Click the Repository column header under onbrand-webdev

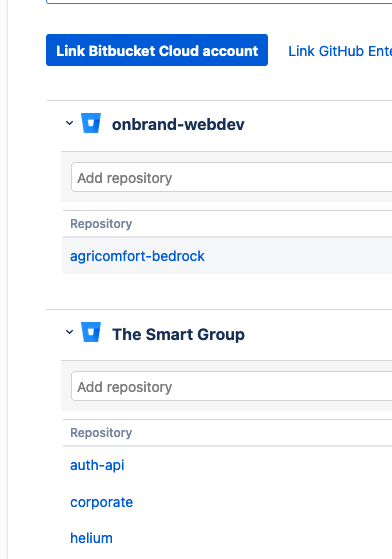click(x=101, y=224)
